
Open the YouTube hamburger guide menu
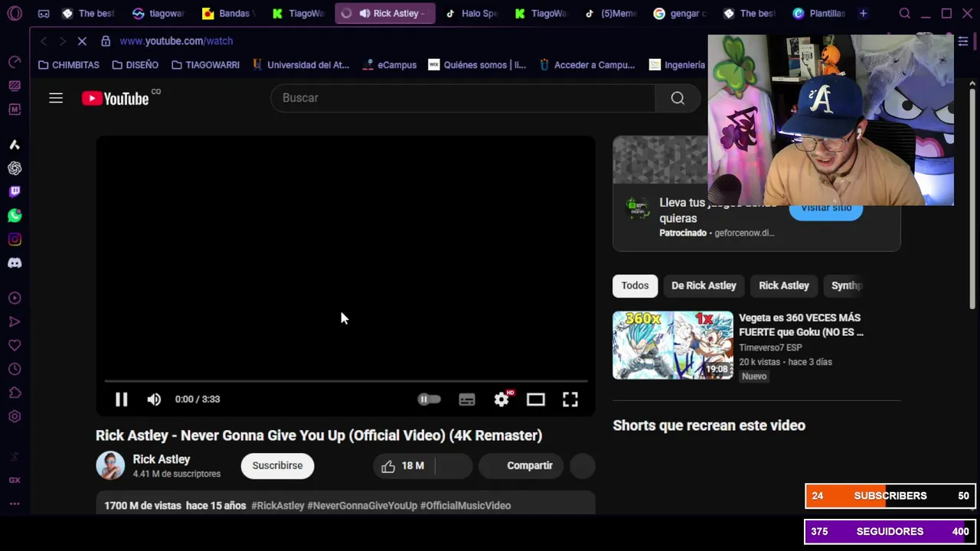pyautogui.click(x=56, y=98)
